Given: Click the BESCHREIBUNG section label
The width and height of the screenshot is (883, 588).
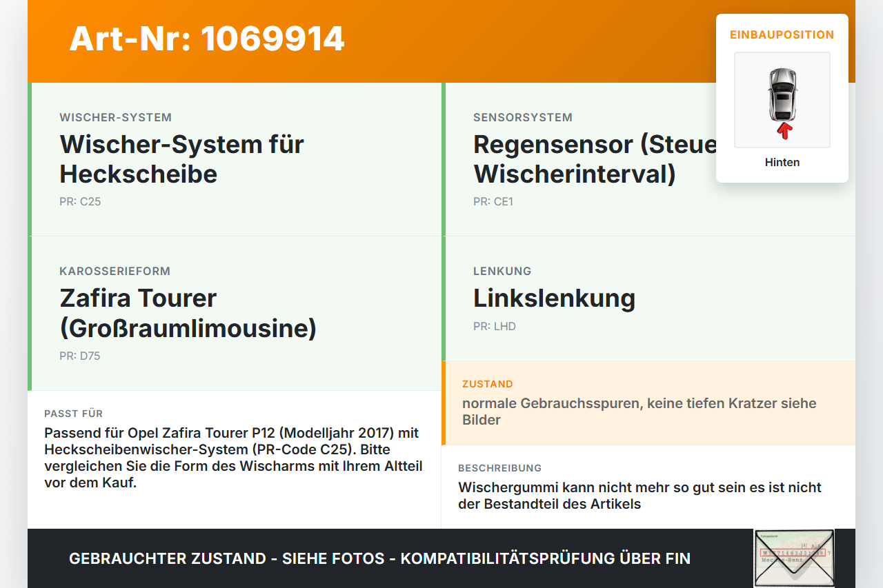Looking at the screenshot, I should click(500, 468).
